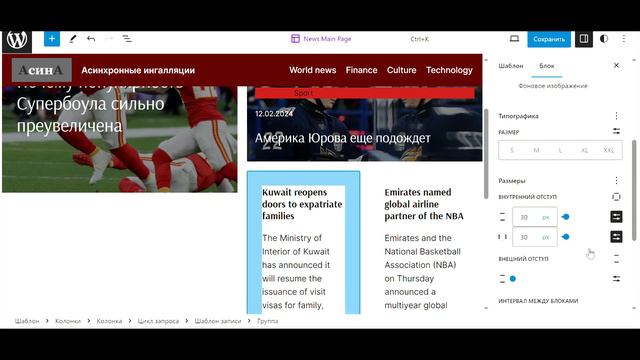Open the News Main Page command palette title
Viewport: 640px width, 360px height.
(x=327, y=39)
